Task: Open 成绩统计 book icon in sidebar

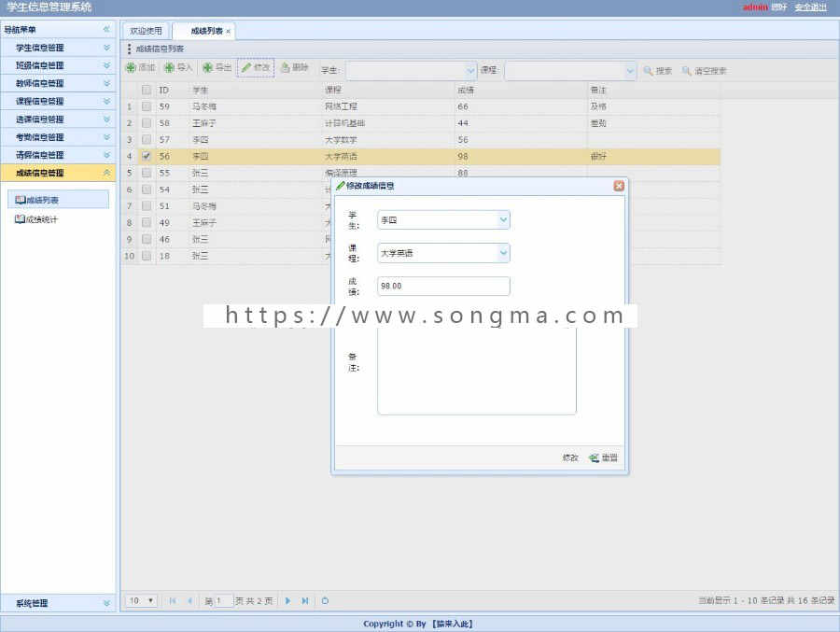Action: (21, 218)
